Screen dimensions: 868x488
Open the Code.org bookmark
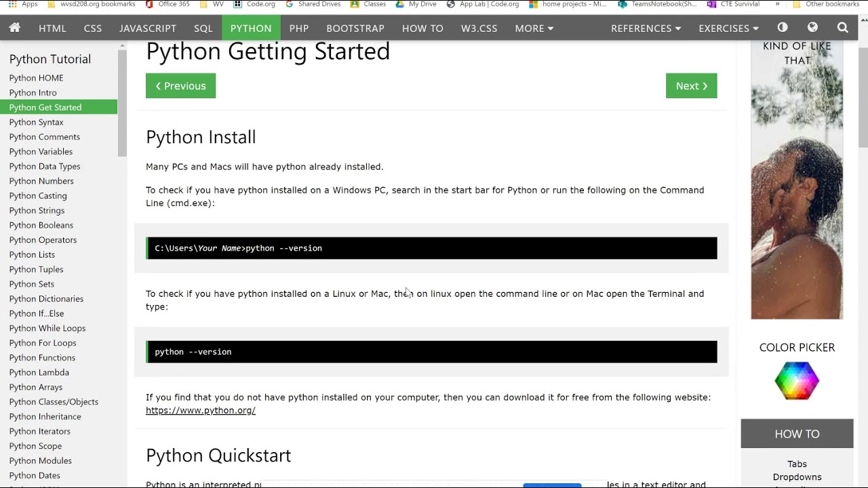[254, 4]
